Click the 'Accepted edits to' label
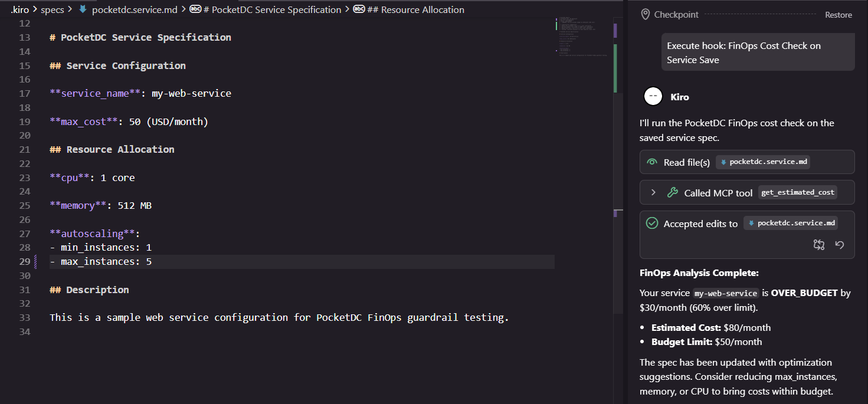The width and height of the screenshot is (868, 404). (x=701, y=224)
